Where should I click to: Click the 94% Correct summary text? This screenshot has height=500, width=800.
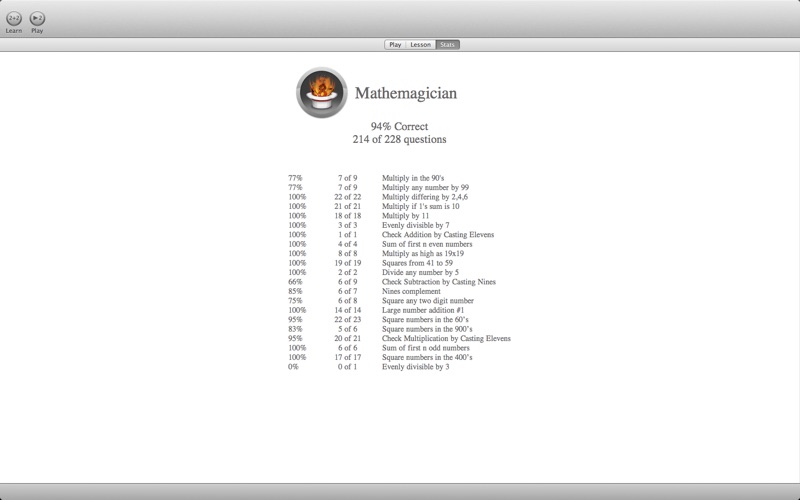pyautogui.click(x=399, y=126)
